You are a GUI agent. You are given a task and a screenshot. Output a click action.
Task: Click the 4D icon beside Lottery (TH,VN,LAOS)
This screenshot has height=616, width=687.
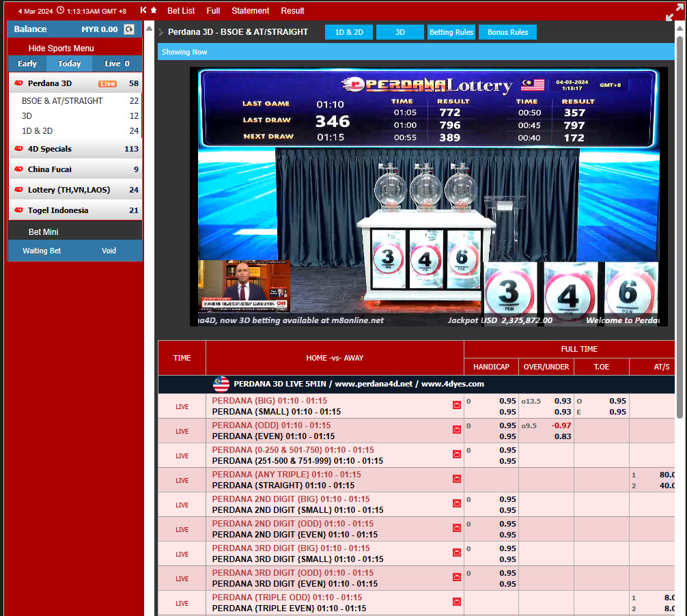point(18,190)
